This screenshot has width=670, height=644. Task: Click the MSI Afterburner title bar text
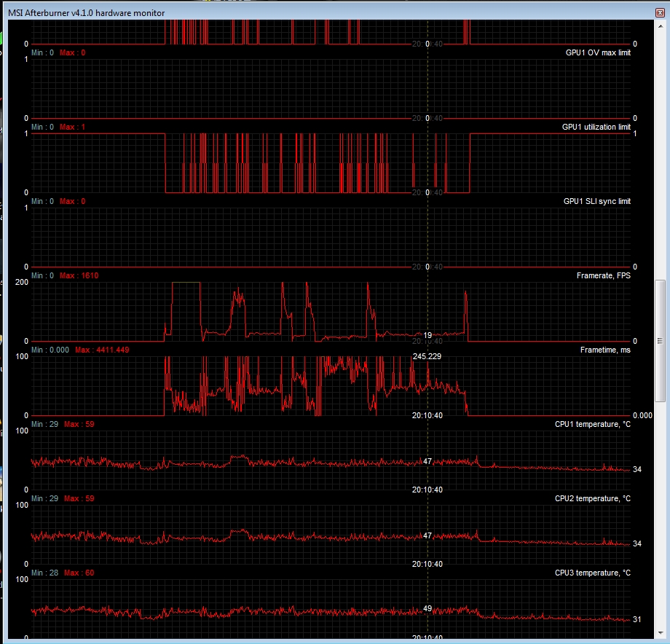coord(87,13)
